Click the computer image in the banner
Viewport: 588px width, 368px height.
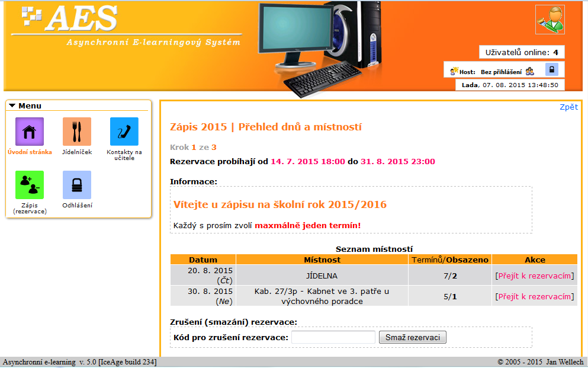pos(319,49)
